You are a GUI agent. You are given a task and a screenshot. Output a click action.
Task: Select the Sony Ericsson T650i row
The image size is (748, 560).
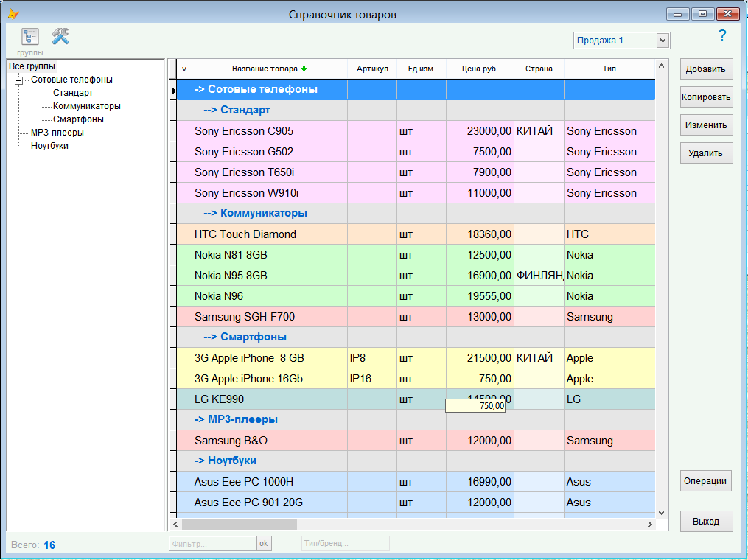pyautogui.click(x=416, y=172)
